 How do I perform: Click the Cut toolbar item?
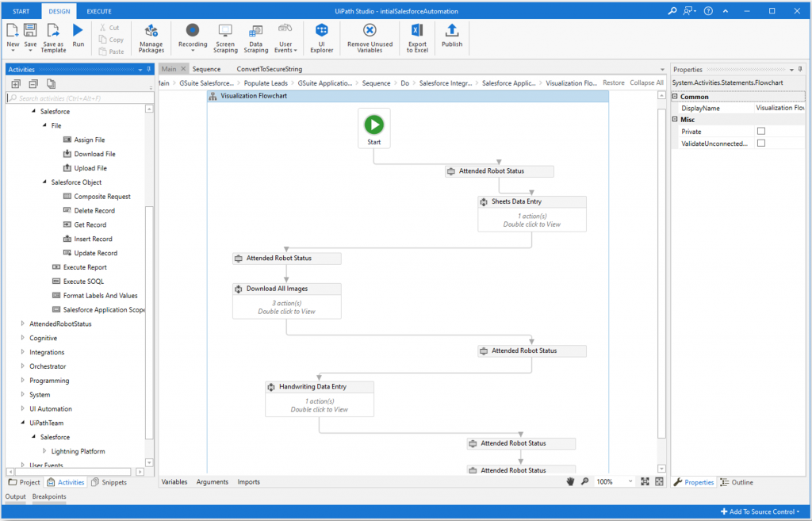[109, 28]
